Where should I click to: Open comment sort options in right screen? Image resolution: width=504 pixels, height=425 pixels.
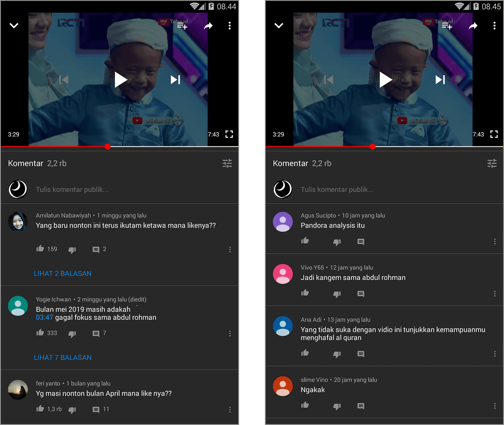tap(492, 164)
